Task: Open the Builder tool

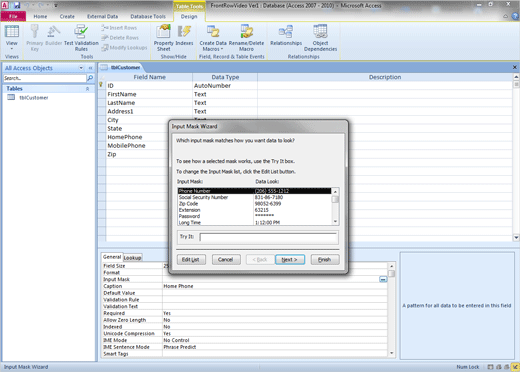Action: tap(53, 35)
